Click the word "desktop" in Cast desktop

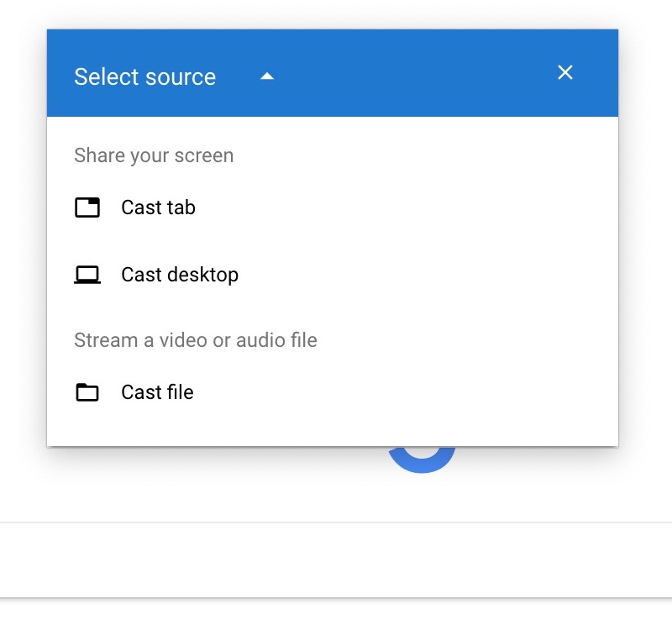202,275
